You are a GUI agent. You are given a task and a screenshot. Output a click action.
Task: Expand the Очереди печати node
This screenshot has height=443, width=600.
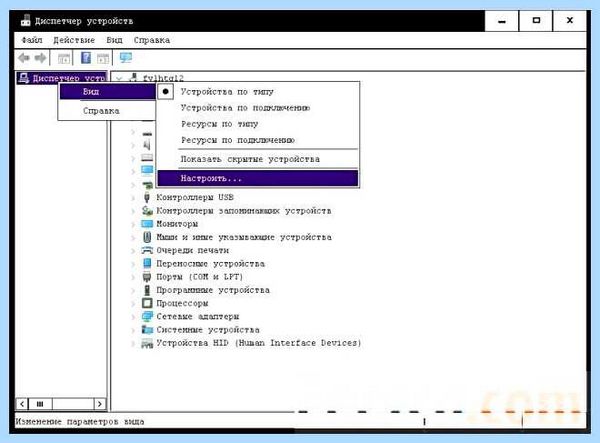(133, 251)
